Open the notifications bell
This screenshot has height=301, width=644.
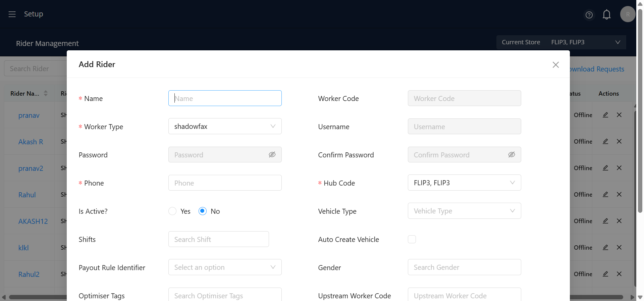pos(606,14)
